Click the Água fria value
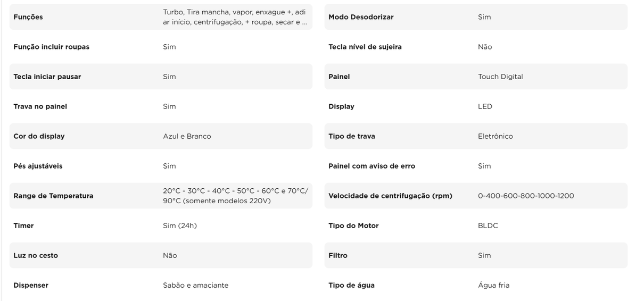The image size is (644, 301). pyautogui.click(x=493, y=285)
